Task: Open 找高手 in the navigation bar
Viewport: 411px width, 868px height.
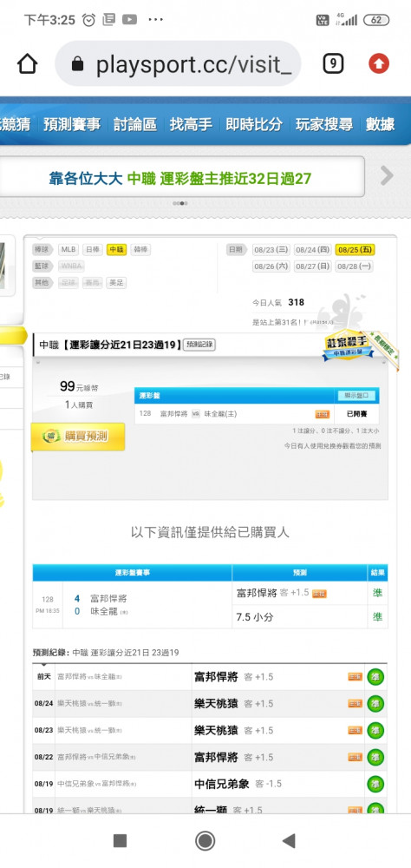Action: (191, 124)
